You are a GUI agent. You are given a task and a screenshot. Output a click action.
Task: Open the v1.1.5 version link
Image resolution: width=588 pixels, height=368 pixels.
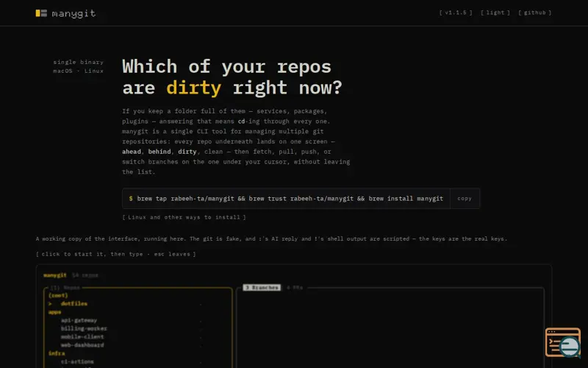456,13
